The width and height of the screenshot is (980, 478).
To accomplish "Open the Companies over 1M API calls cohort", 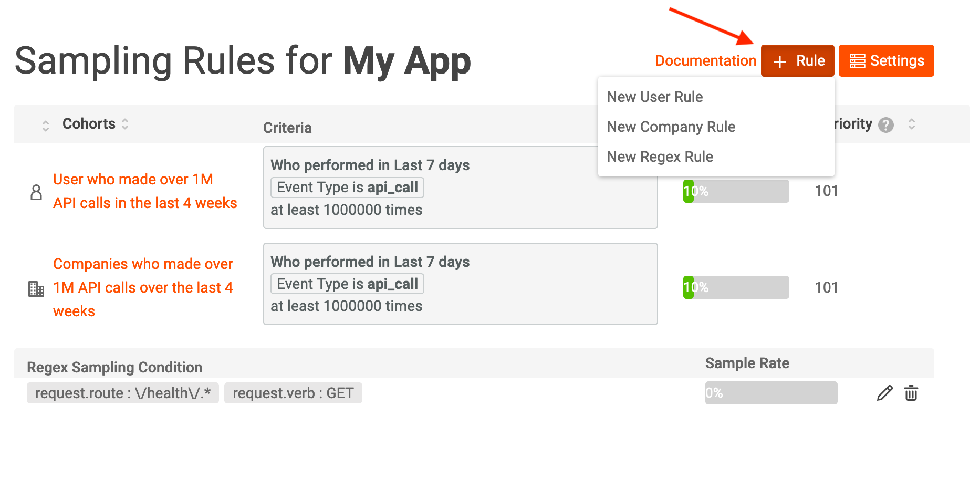I will click(142, 287).
